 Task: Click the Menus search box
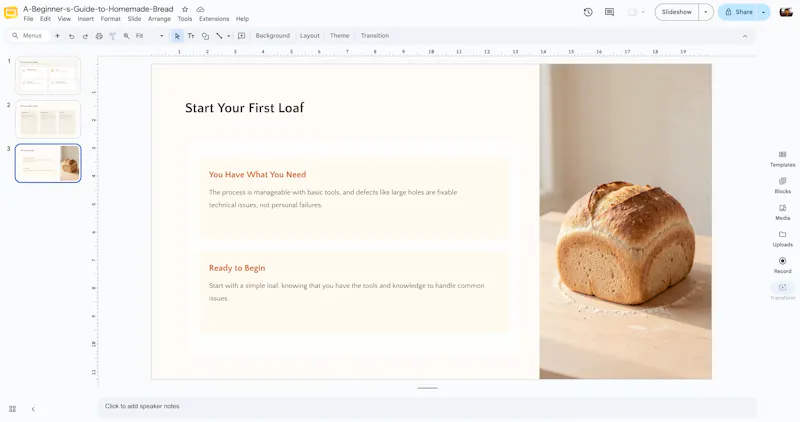tap(30, 36)
